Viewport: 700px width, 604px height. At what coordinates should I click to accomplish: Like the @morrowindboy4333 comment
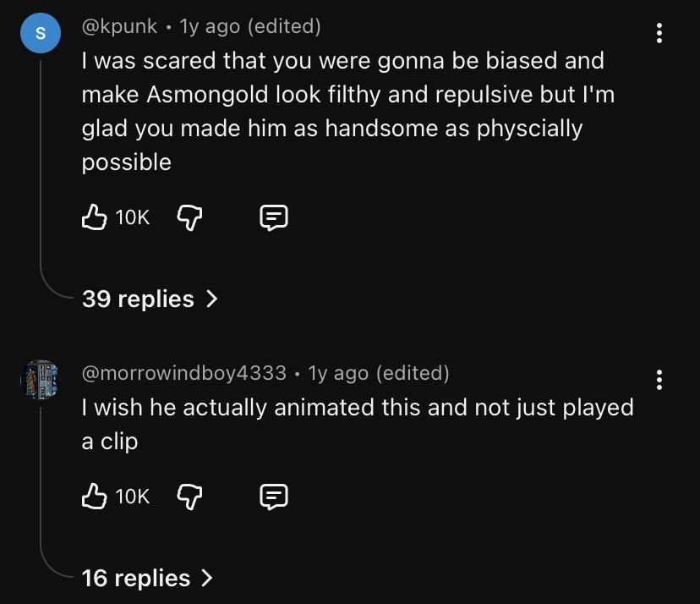94,497
